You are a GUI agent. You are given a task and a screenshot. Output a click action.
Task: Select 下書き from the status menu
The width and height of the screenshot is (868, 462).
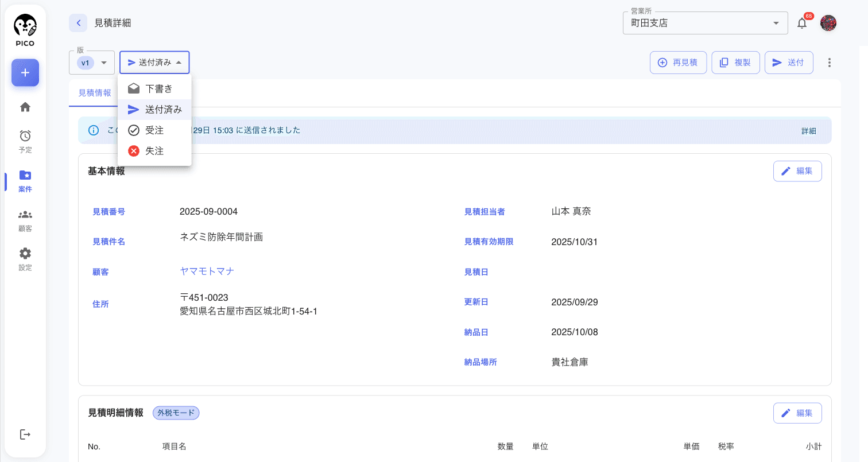[x=154, y=89]
